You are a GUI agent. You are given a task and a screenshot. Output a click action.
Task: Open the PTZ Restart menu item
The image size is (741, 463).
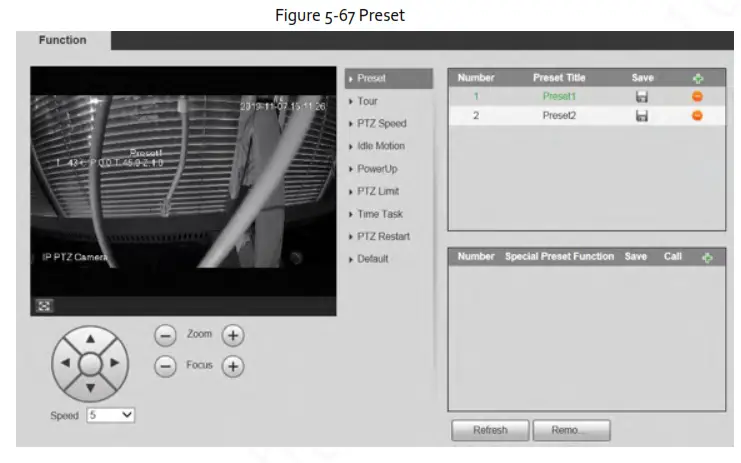(383, 236)
